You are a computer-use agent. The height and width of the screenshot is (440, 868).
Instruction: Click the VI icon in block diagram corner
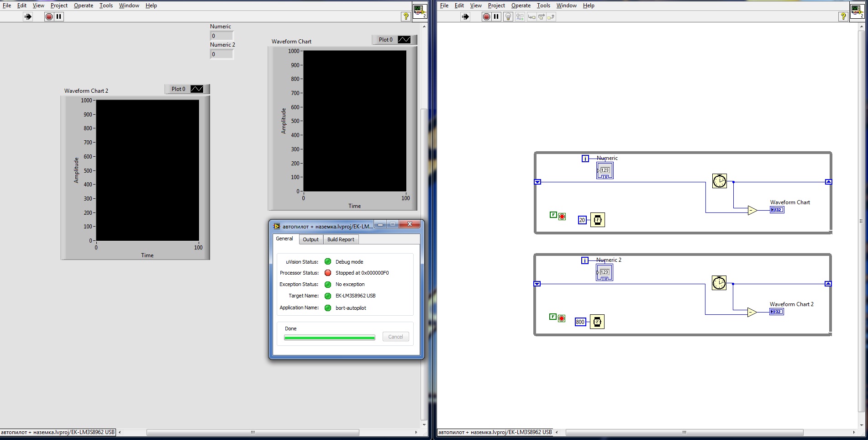857,11
